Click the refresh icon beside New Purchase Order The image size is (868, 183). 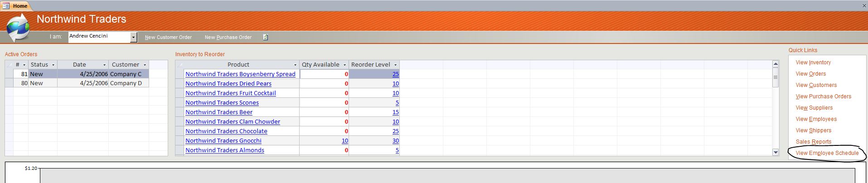[266, 37]
